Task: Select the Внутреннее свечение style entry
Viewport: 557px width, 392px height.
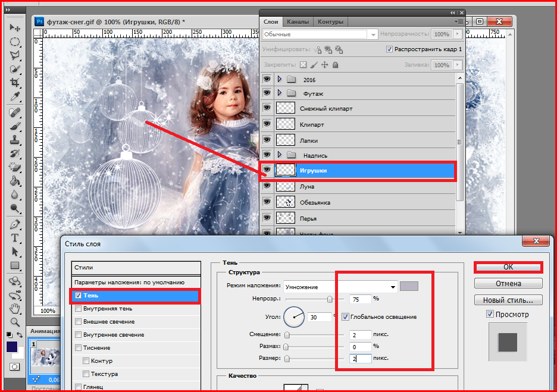Action: pyautogui.click(x=136, y=335)
